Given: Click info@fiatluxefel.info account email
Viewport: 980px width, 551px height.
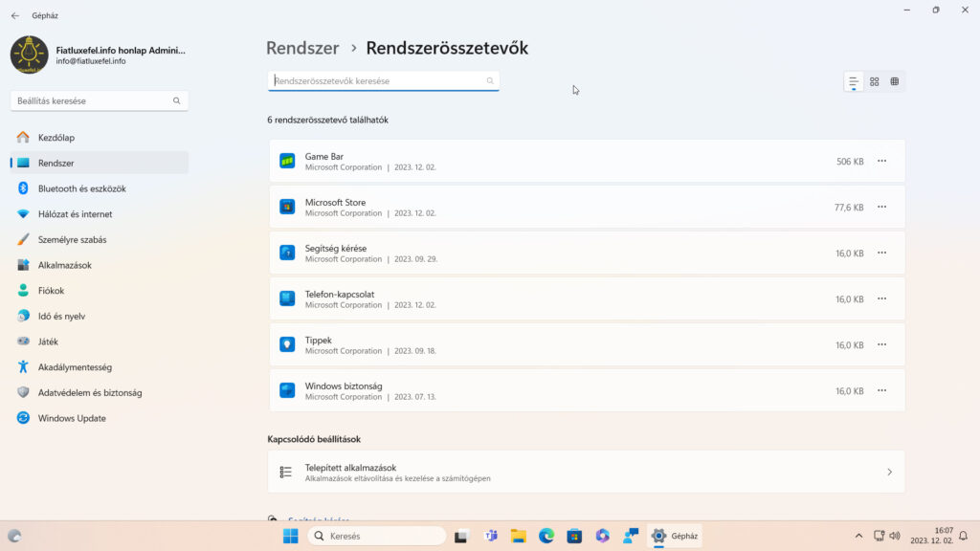Looking at the screenshot, I should pos(91,61).
